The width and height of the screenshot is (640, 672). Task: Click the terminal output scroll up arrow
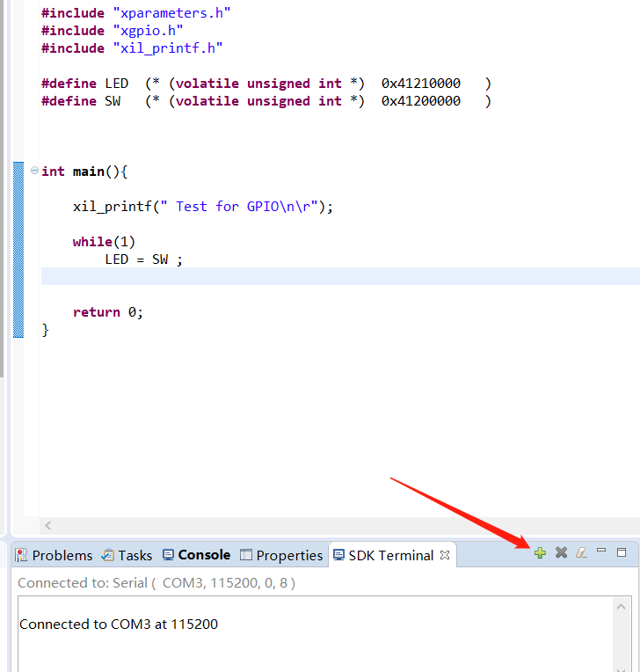622,607
